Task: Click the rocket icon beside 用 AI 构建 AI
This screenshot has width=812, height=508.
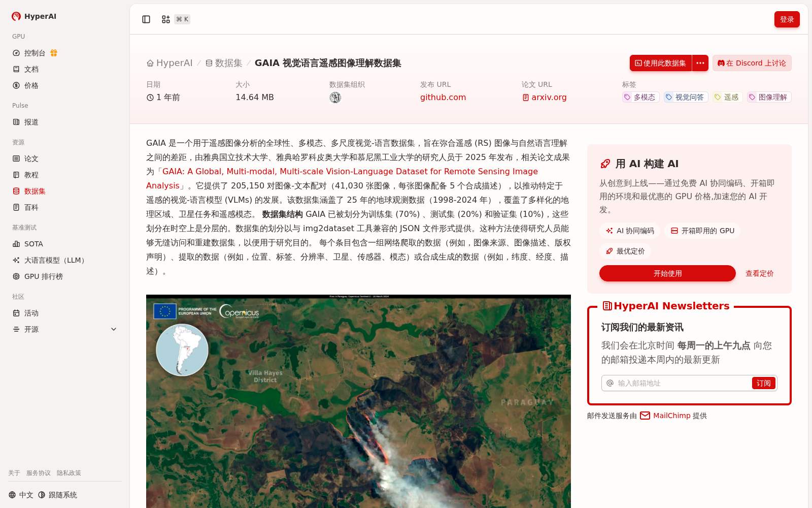Action: click(605, 164)
